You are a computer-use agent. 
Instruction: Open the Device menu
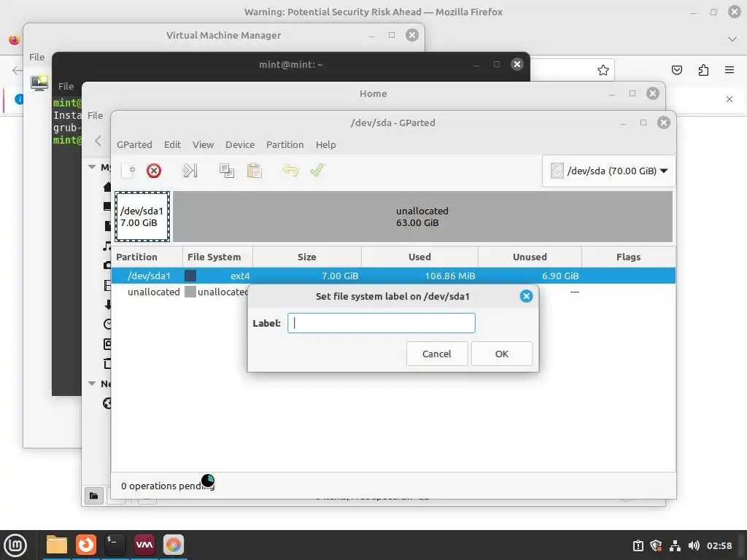(240, 145)
